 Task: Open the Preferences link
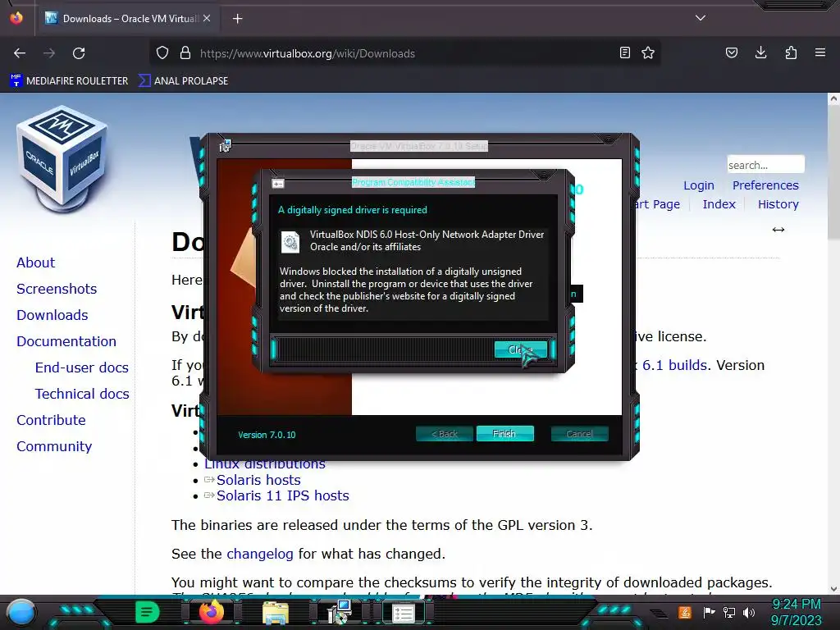pyautogui.click(x=765, y=185)
